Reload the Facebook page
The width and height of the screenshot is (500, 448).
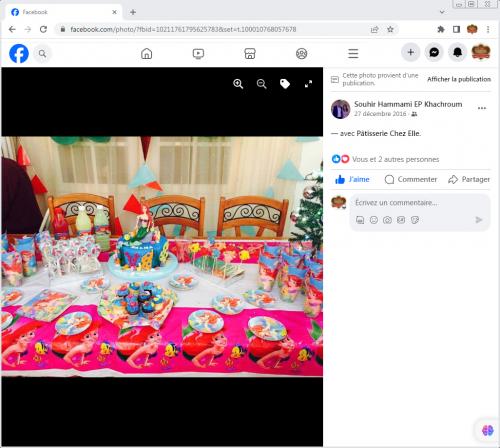[43, 29]
